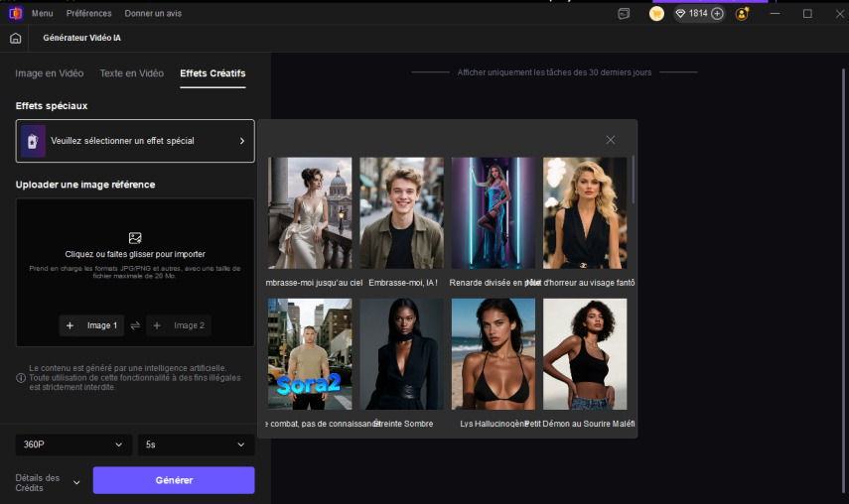Open the Préférences menu

pos(89,14)
